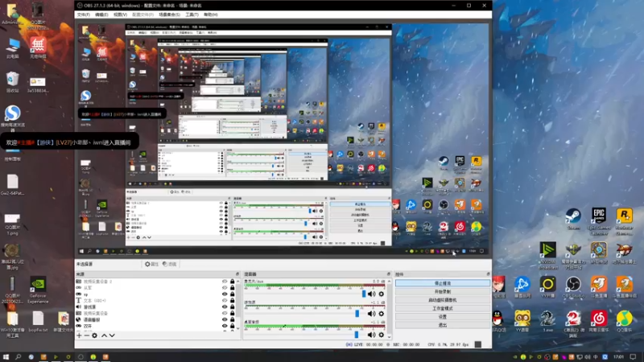The image size is (644, 362).
Task: Open the Steam desktop shortcut
Action: click(x=573, y=219)
